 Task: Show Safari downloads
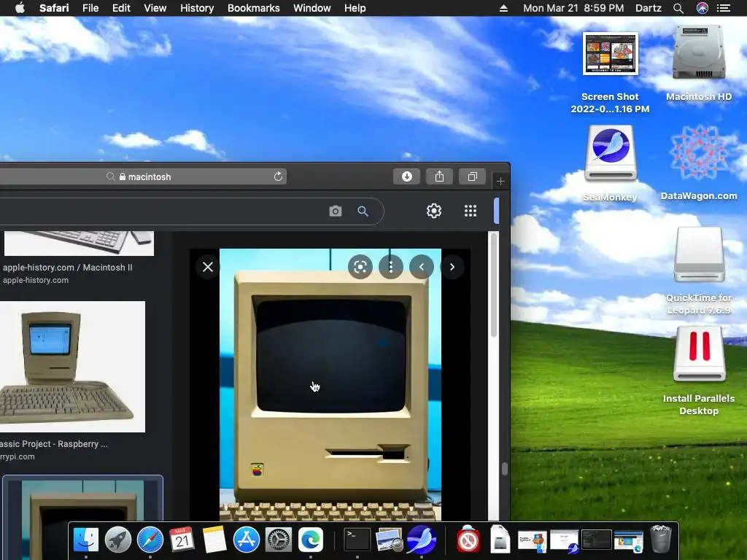407,176
